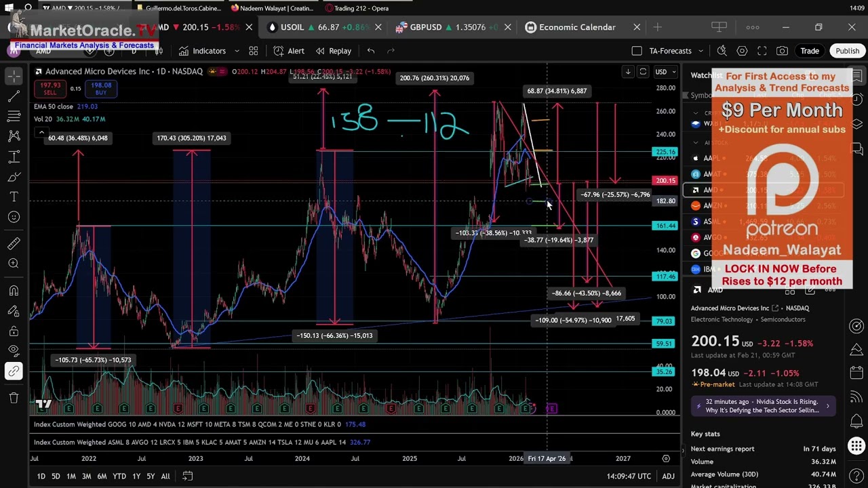Open the USD currency dropdown

point(664,72)
